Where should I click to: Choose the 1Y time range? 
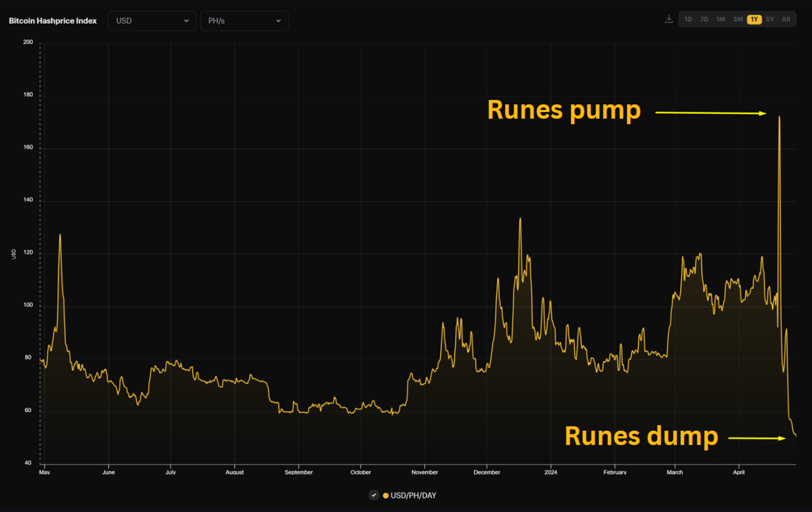point(754,19)
